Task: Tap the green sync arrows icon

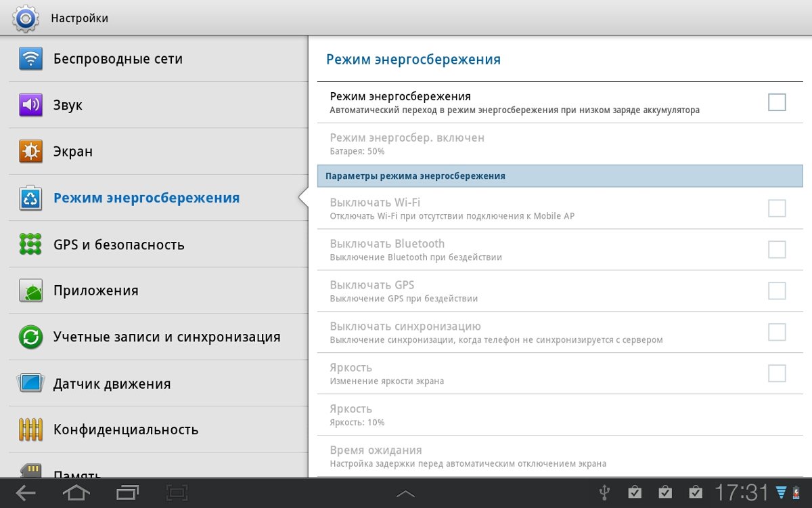Action: tap(30, 337)
